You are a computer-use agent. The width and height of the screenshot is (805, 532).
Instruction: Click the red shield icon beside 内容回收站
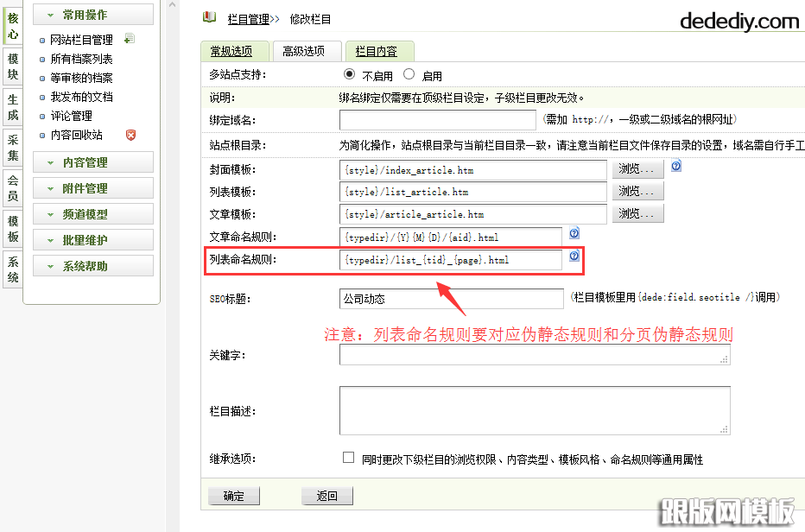(x=130, y=135)
